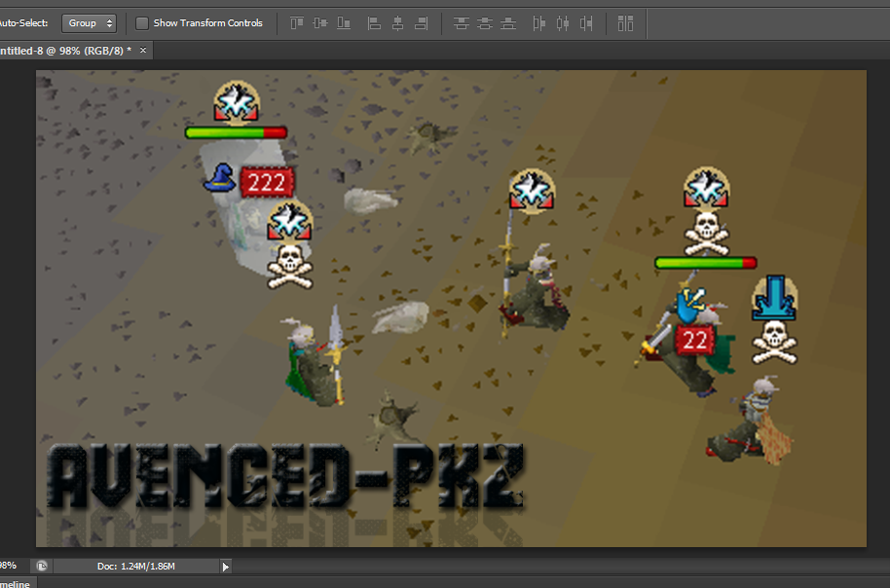Click Distribute horizontal centers icon
Viewport: 890px width, 588px height.
(563, 23)
